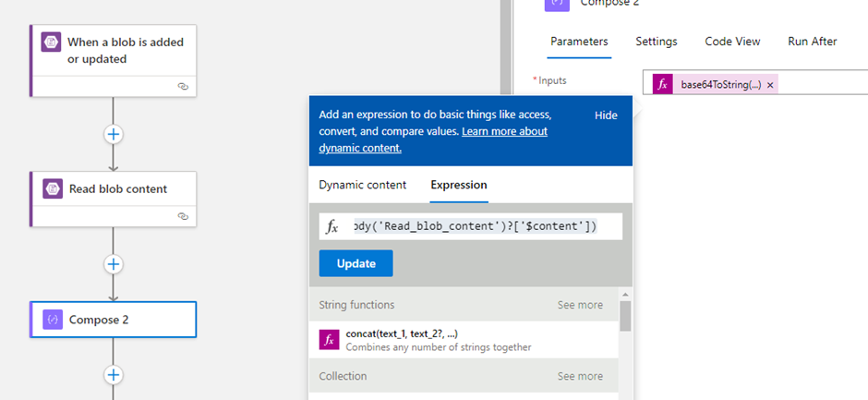Screen dimensions: 868x400
Task: Click the Read blob content storage icon
Action: (53, 189)
